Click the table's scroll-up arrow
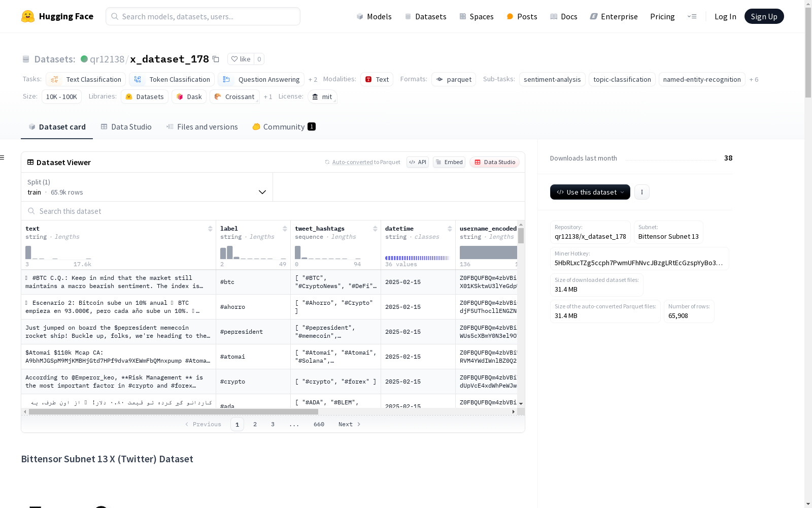 click(521, 224)
